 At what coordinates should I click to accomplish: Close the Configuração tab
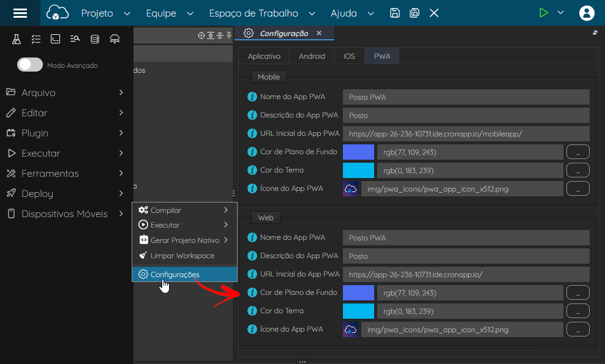(319, 33)
